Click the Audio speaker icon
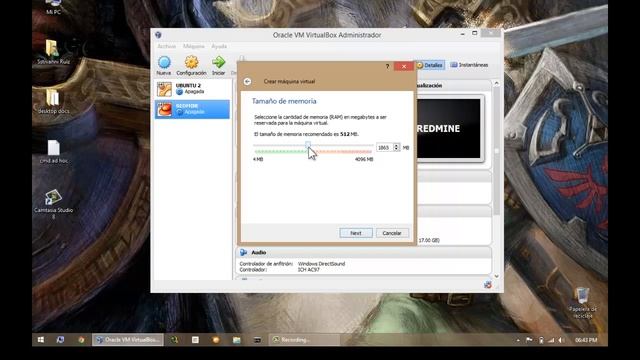Image resolution: width=640 pixels, height=360 pixels. point(244,253)
